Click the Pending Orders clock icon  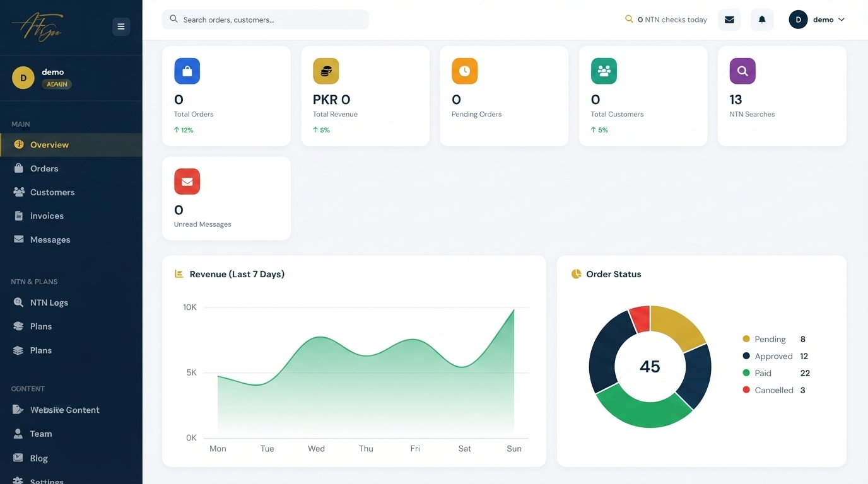pyautogui.click(x=465, y=71)
